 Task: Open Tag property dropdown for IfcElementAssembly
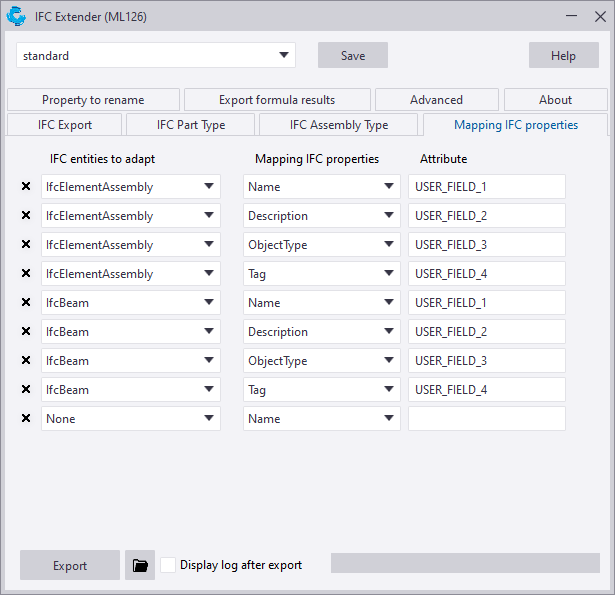coord(322,273)
